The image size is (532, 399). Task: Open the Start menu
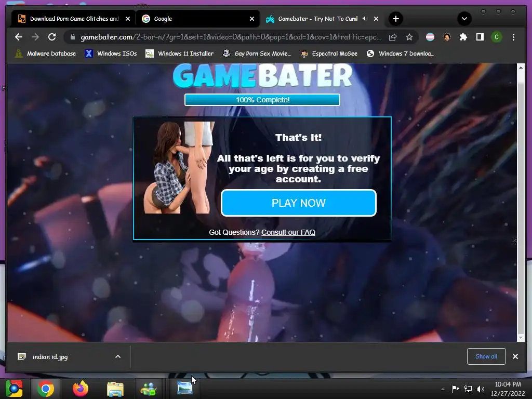[x=14, y=389]
